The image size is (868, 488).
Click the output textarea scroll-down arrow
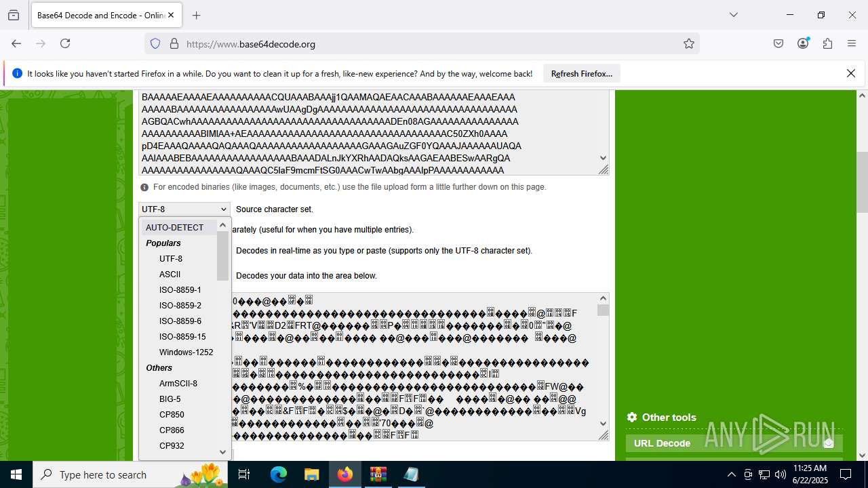pyautogui.click(x=603, y=424)
